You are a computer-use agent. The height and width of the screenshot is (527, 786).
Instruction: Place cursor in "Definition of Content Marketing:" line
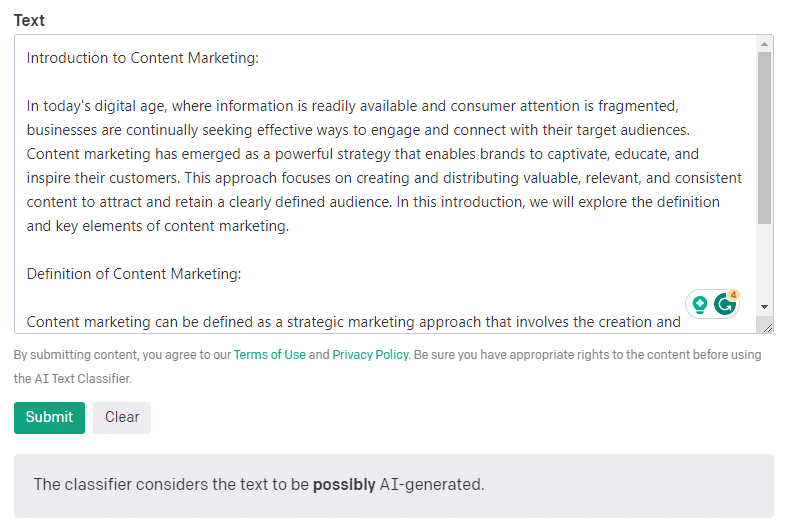[134, 274]
